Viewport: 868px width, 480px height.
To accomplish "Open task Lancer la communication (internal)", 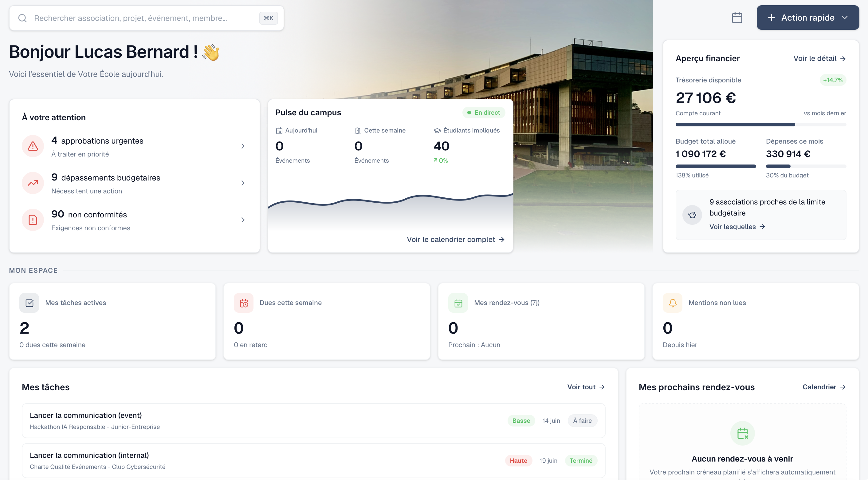I will click(313, 460).
